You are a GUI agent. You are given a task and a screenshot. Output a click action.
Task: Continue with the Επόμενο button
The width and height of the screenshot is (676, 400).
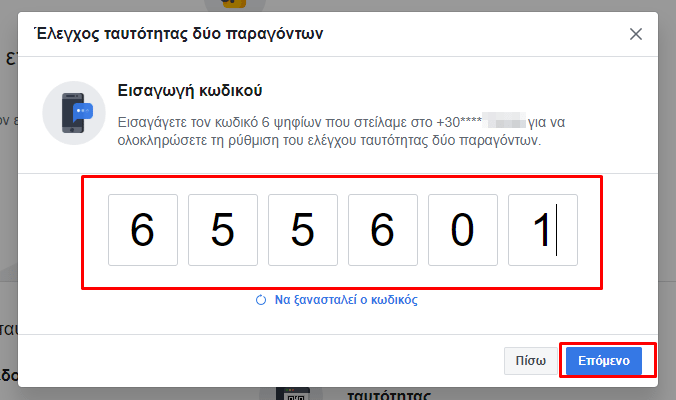tap(604, 361)
